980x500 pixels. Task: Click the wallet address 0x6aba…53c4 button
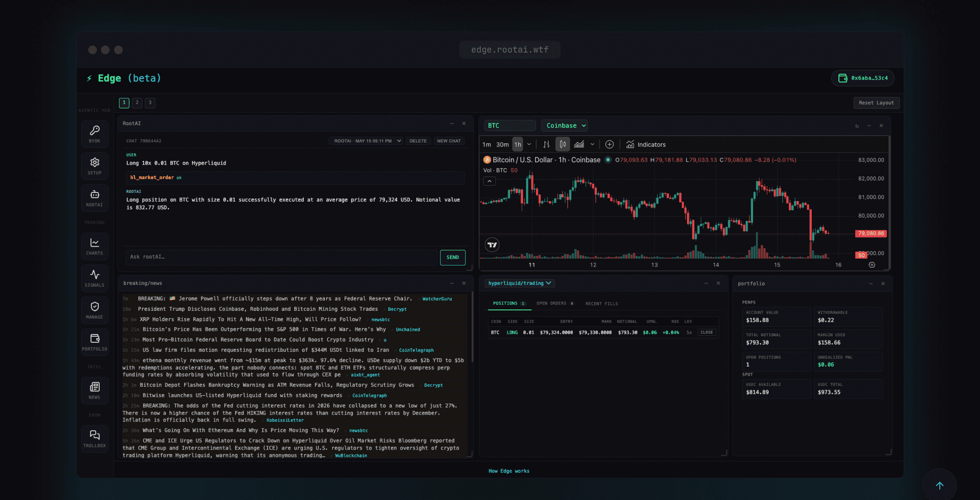(x=863, y=78)
